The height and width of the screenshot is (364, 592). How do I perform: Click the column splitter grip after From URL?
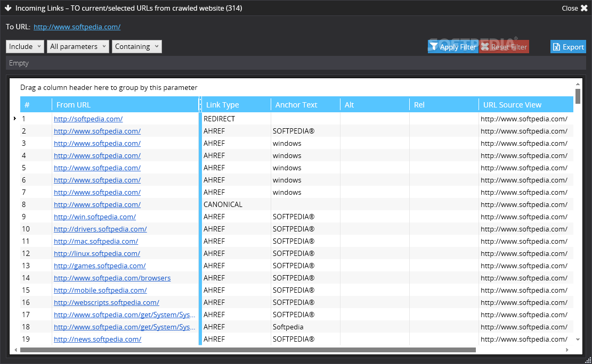point(200,104)
